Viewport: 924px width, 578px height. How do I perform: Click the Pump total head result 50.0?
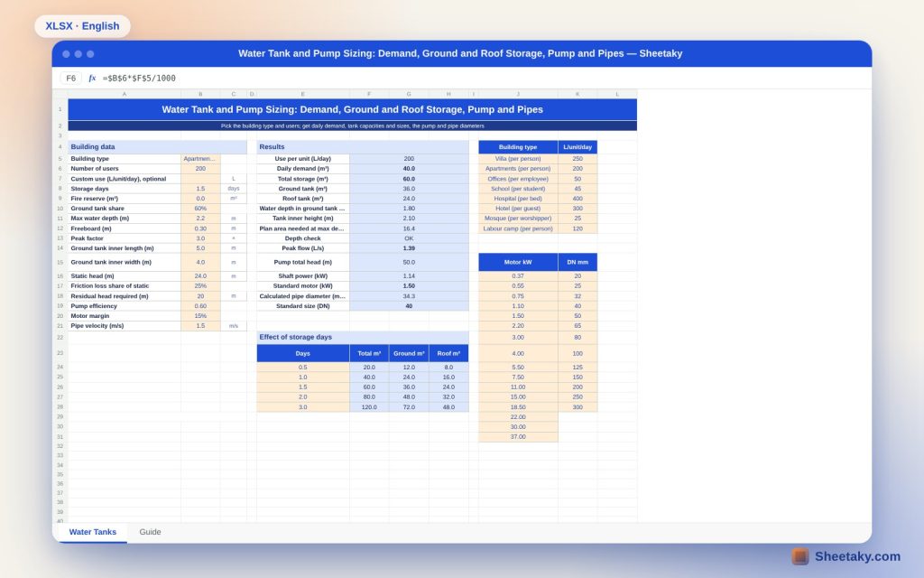click(x=409, y=262)
